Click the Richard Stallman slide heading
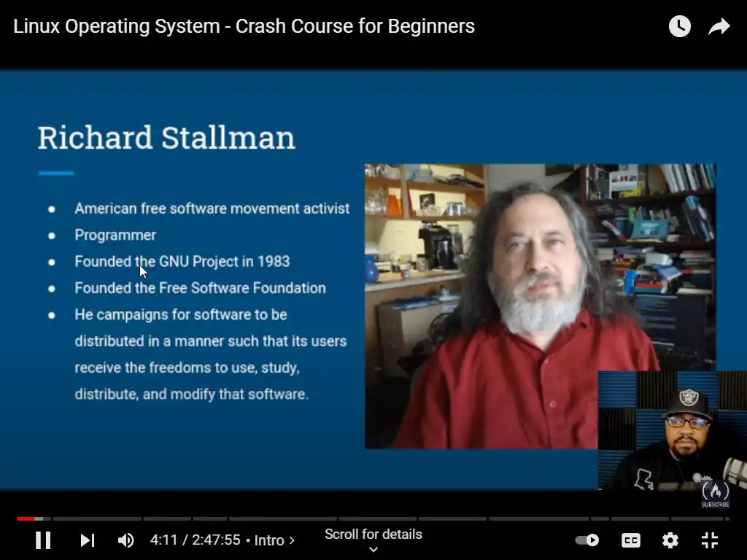Viewport: 747px width, 560px height. pos(166,138)
